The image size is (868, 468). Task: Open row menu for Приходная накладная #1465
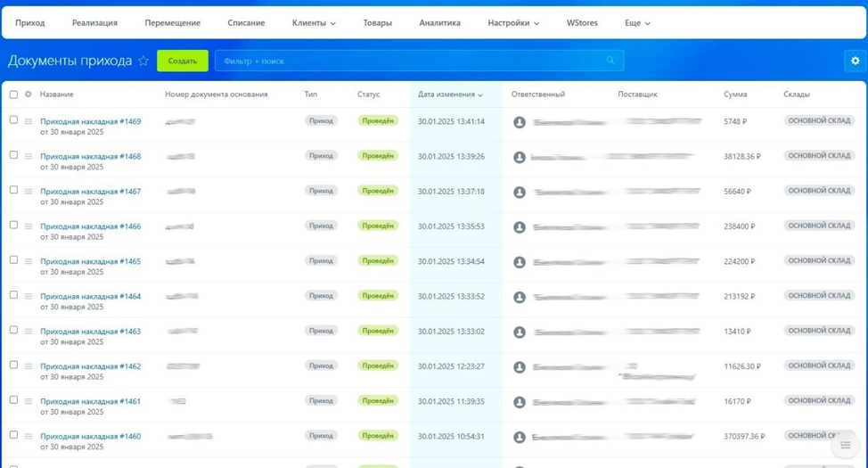[29, 262]
